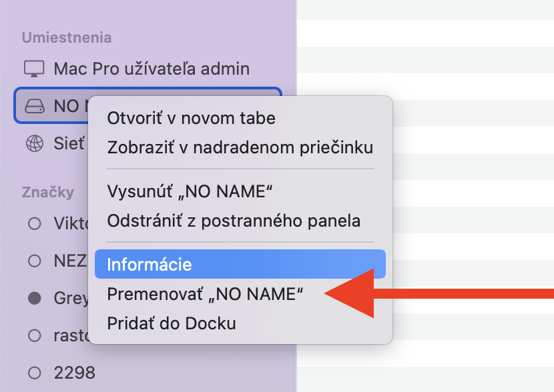Click the NO NAME drive icon
Image resolution: width=554 pixels, height=392 pixels.
point(33,105)
